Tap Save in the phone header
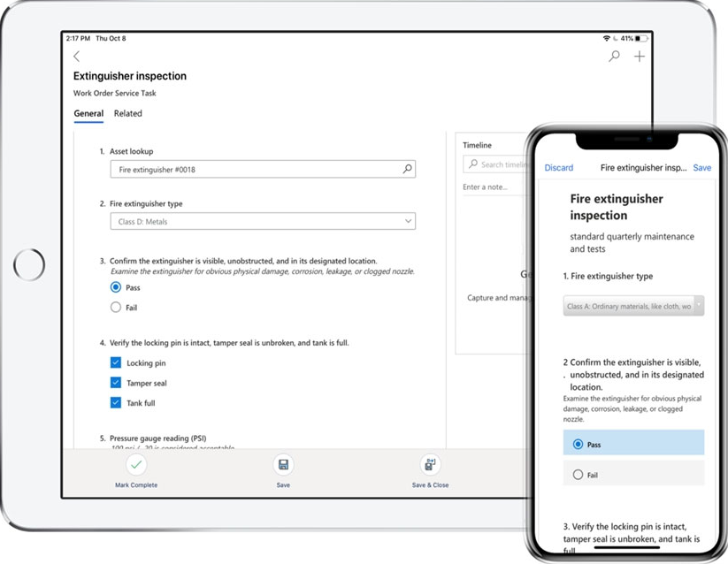This screenshot has height=564, width=728. 701,168
